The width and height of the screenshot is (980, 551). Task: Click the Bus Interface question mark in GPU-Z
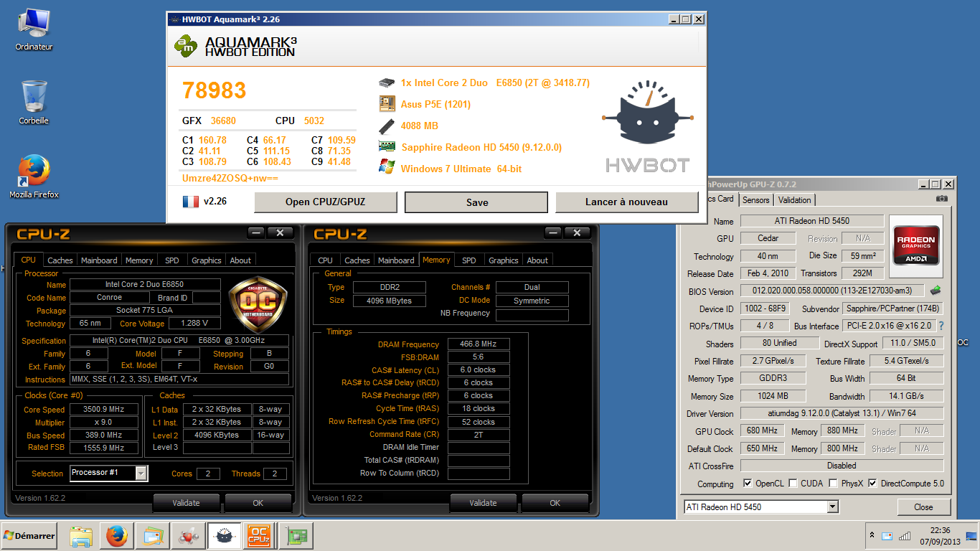(x=941, y=326)
